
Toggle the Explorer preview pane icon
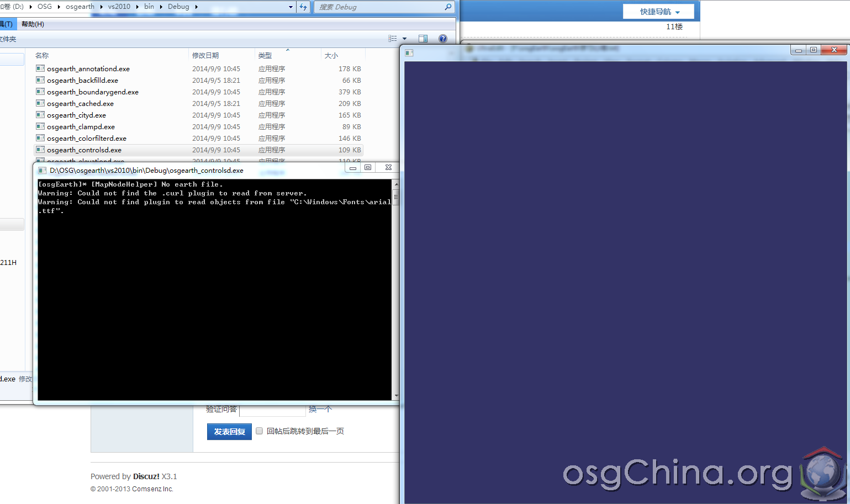[x=423, y=39]
